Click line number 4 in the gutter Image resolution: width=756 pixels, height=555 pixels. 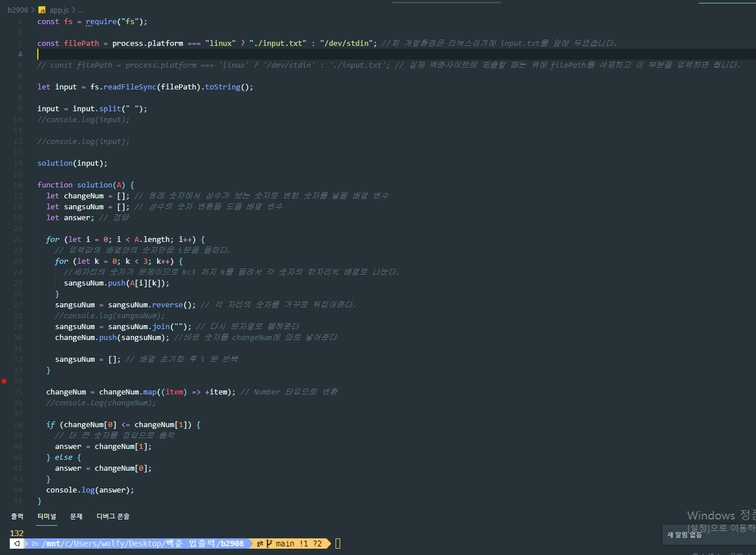[x=20, y=54]
